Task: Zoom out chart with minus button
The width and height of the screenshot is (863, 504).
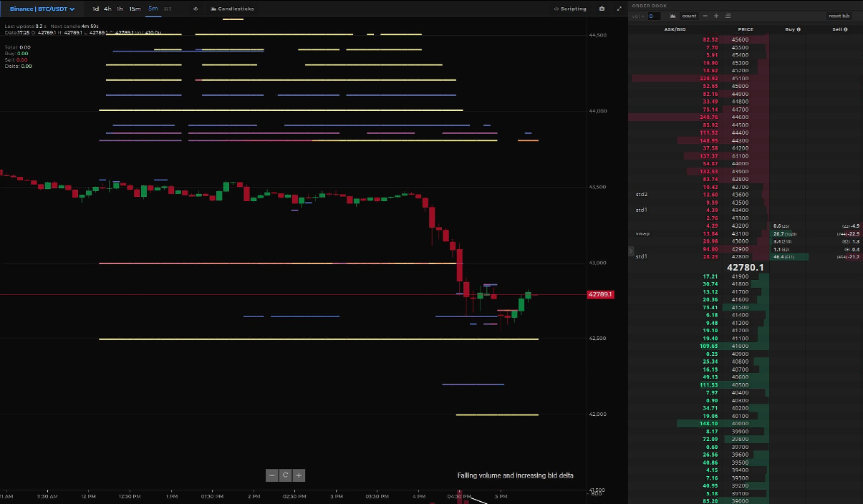Action: tap(272, 475)
